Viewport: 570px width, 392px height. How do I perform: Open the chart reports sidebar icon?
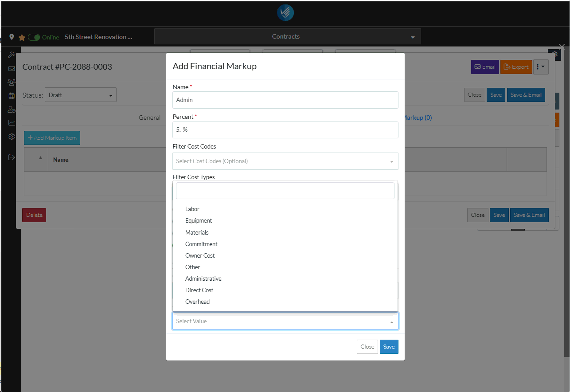click(x=12, y=122)
